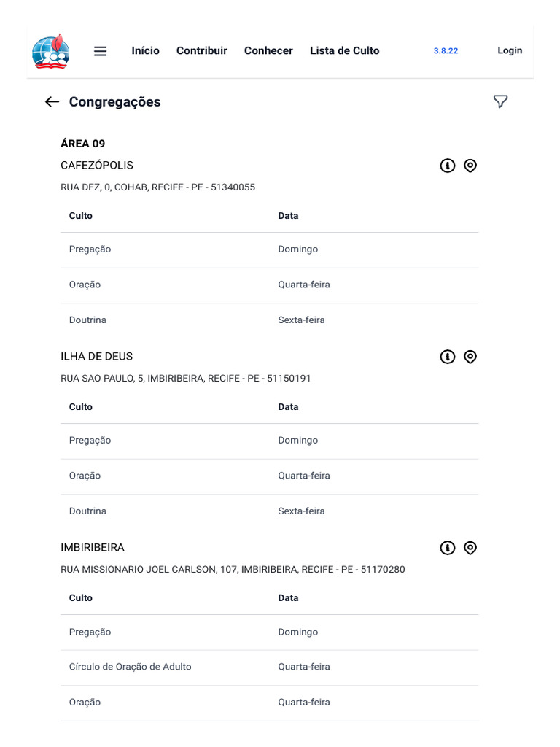The height and width of the screenshot is (747, 560).
Task: Open map location for Ilha de Deus
Action: [470, 357]
